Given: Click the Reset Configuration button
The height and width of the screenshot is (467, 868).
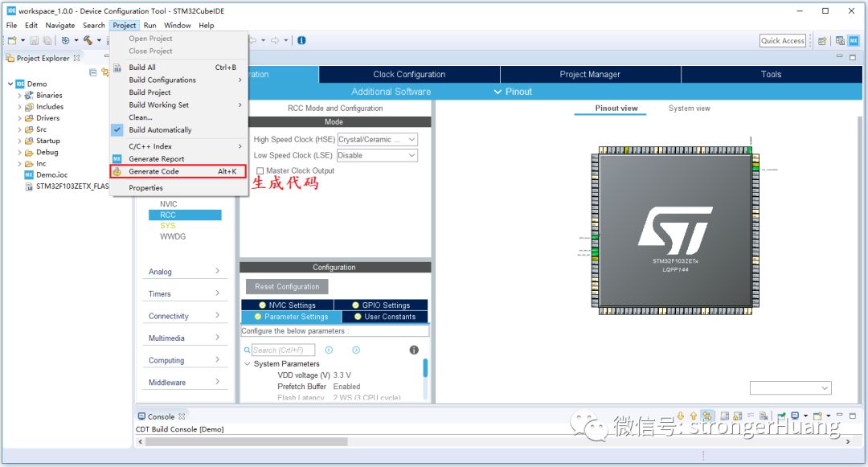Looking at the screenshot, I should (x=287, y=287).
